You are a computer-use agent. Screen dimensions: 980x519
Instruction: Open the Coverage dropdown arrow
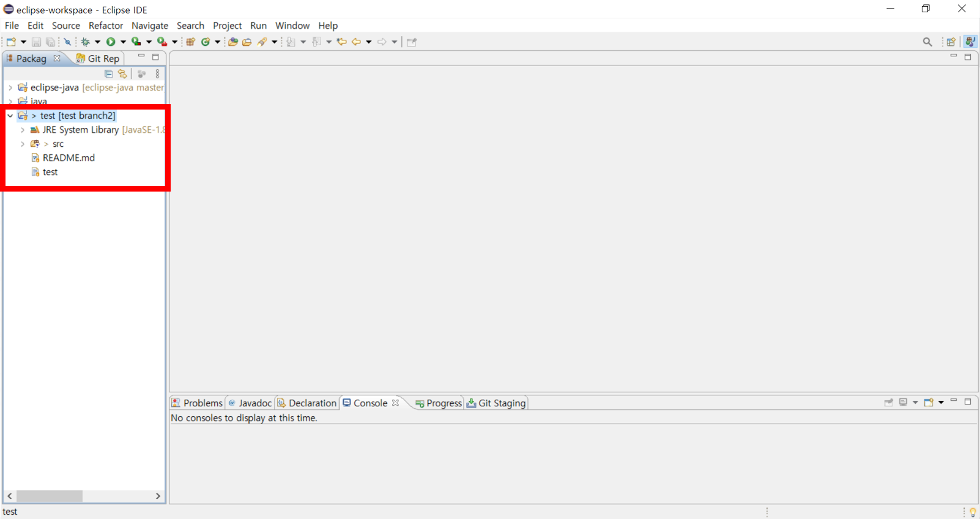coord(149,42)
